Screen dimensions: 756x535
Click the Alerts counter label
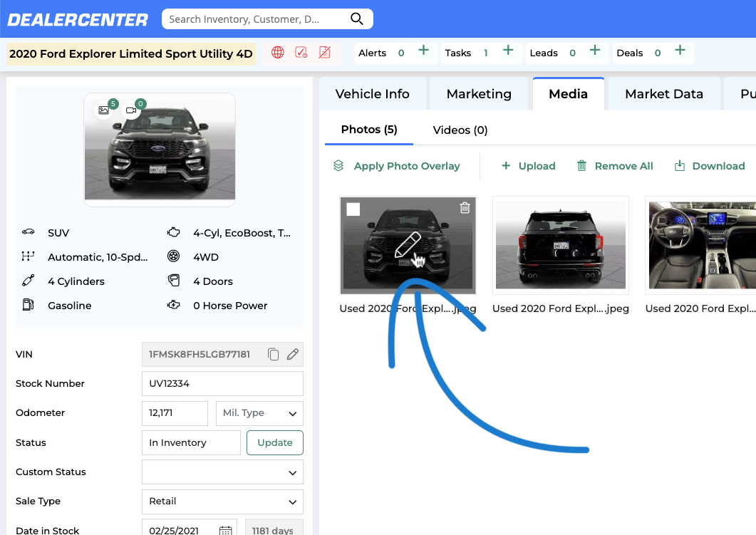[x=372, y=53]
